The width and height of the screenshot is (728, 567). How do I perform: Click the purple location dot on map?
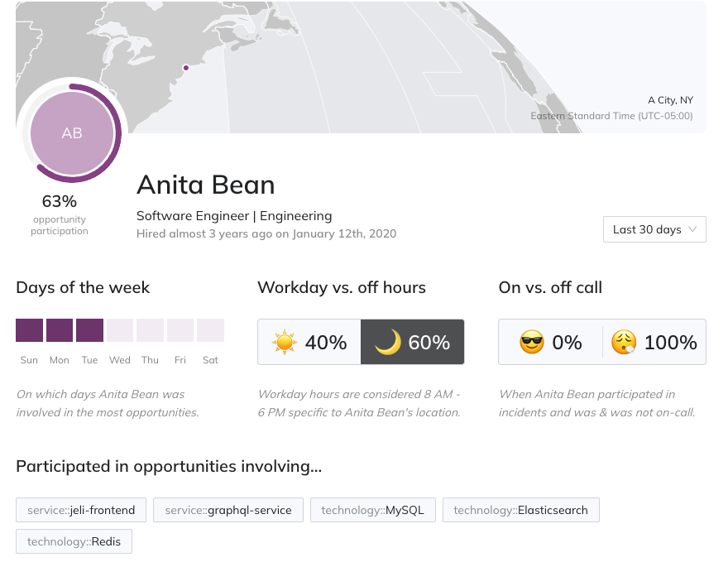click(185, 68)
